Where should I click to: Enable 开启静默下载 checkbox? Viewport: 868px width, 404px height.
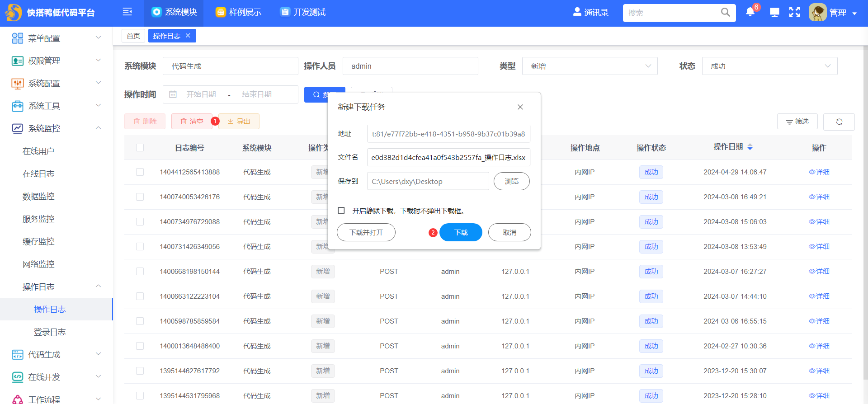pos(341,211)
